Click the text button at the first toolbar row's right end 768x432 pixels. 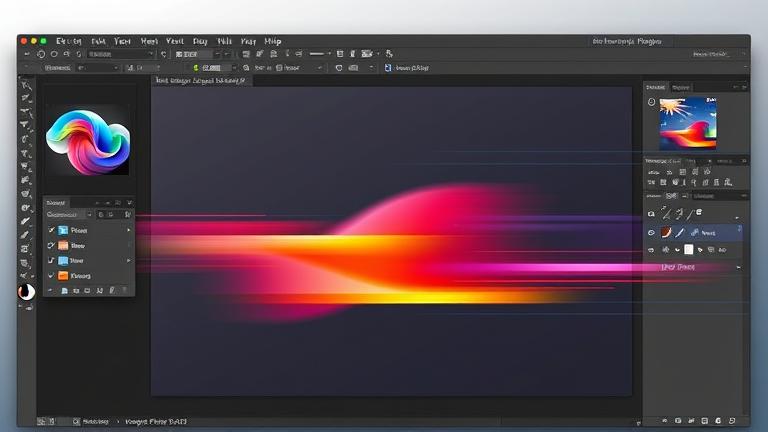coord(712,54)
